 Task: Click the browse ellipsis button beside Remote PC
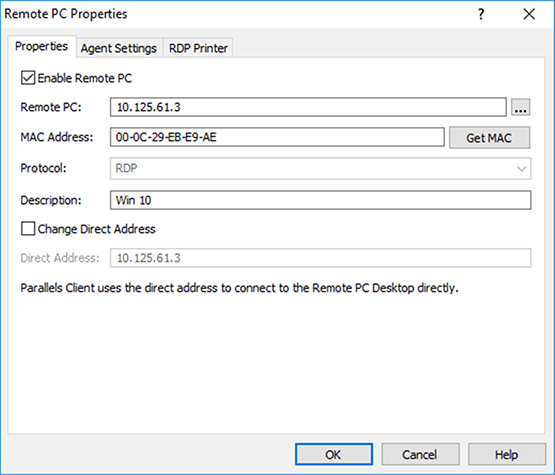coord(520,107)
